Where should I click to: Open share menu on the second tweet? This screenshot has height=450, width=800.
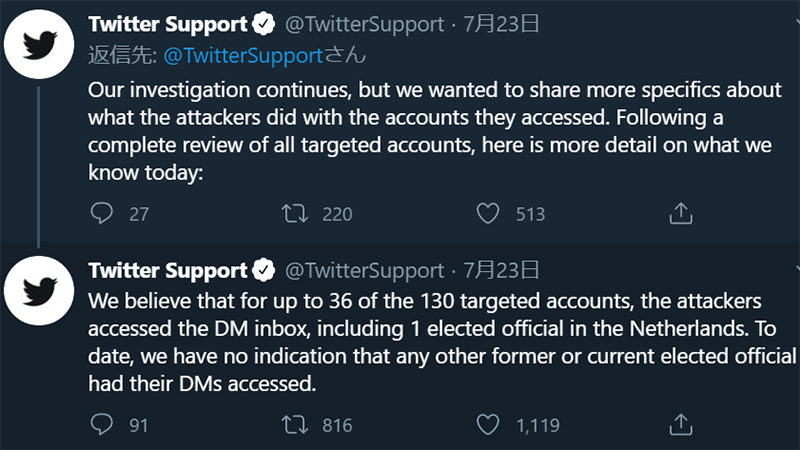coord(680,424)
